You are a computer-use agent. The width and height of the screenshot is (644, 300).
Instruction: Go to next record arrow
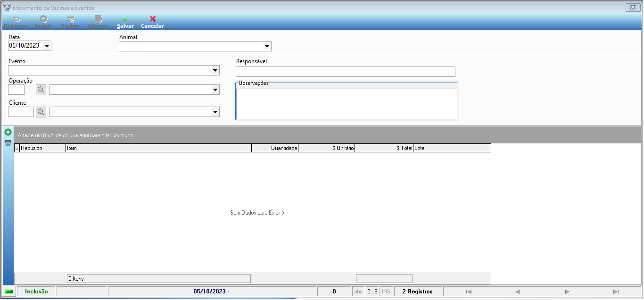[x=567, y=292]
